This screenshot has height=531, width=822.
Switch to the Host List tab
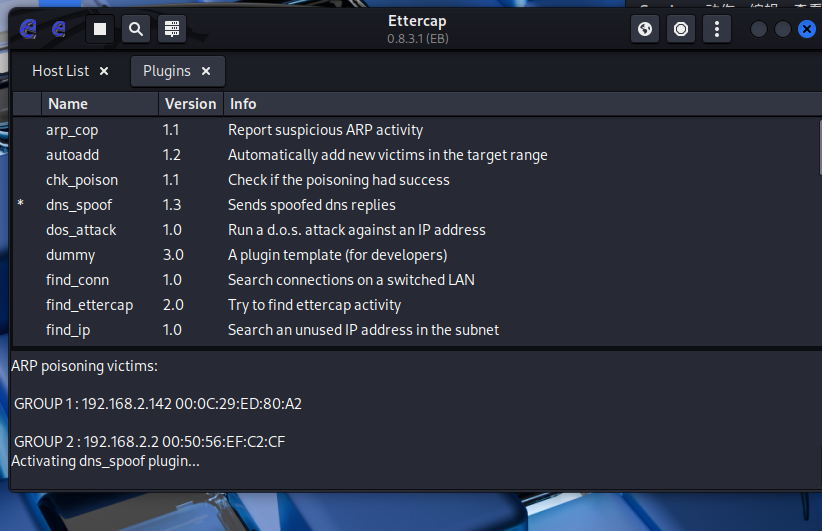click(x=61, y=71)
